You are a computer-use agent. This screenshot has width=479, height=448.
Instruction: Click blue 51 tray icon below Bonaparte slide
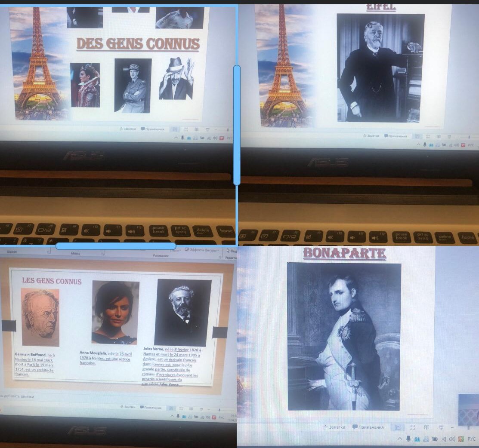[417, 439]
